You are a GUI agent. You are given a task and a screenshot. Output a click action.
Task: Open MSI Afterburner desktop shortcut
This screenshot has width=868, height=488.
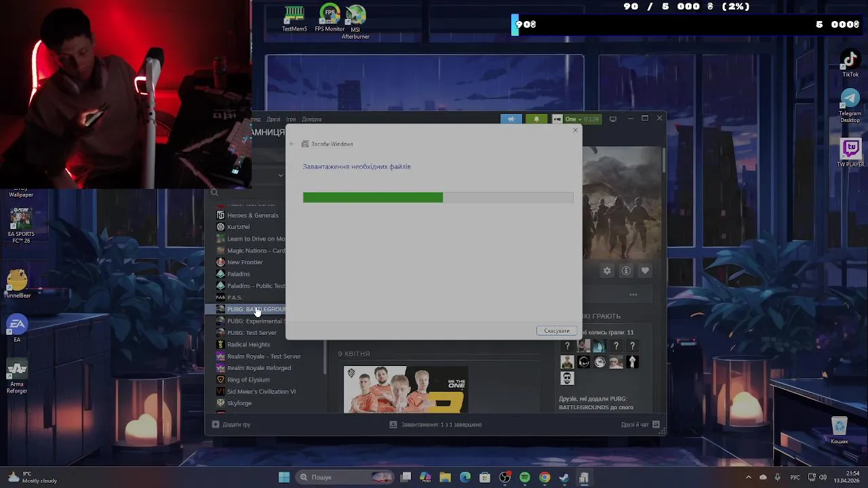(x=355, y=22)
